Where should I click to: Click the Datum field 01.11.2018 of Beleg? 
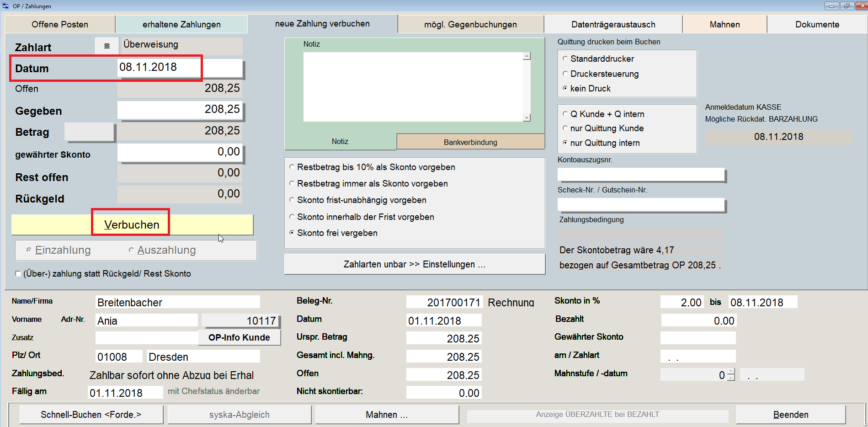(x=444, y=320)
